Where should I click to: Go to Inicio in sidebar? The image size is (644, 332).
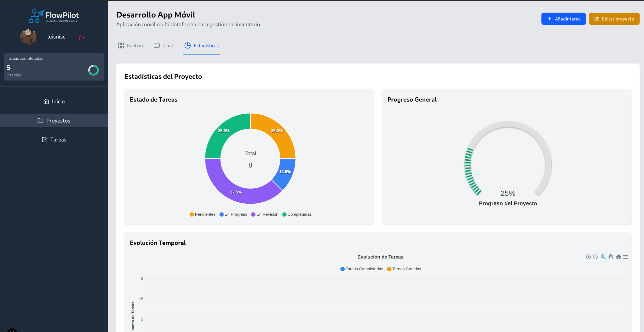54,101
